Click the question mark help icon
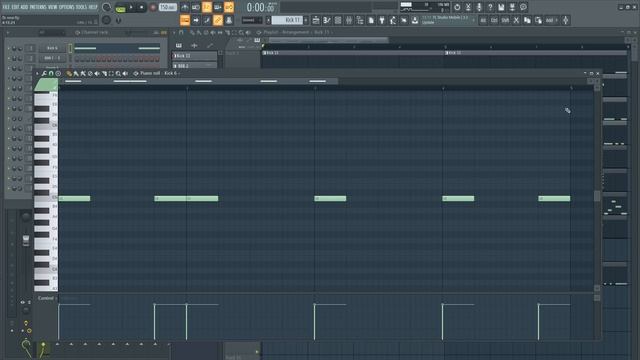This screenshot has height=360, width=640. (490, 7)
